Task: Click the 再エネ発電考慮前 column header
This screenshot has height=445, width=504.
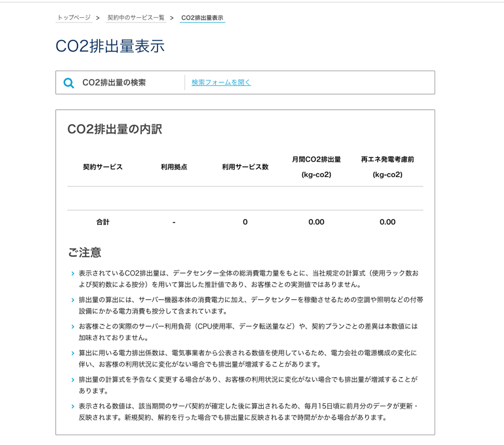Action: (x=387, y=167)
